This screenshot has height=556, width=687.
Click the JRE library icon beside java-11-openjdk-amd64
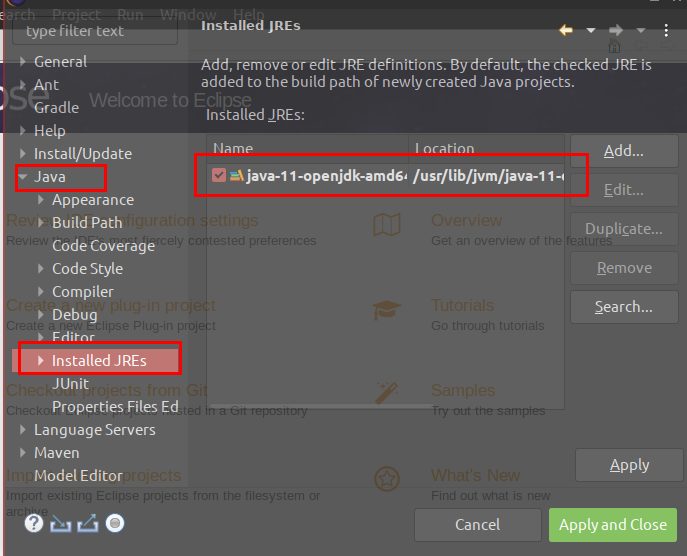pyautogui.click(x=237, y=176)
